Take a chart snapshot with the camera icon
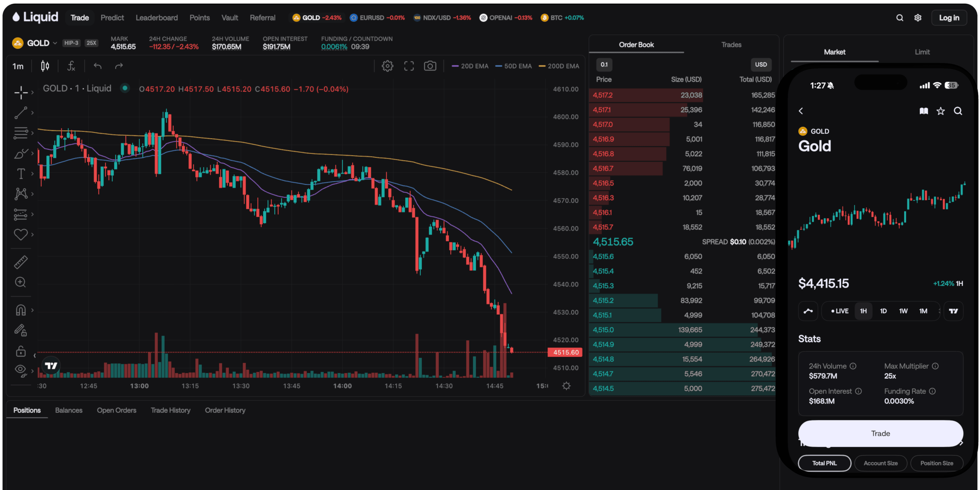The width and height of the screenshot is (980, 490). [430, 65]
